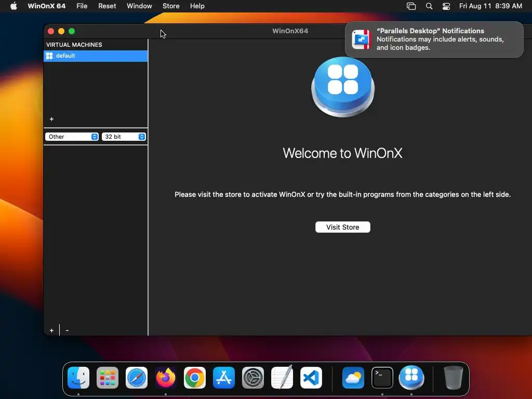Screen dimensions: 532x399
Task: Open Spotlight search in the menu bar
Action: (429, 6)
